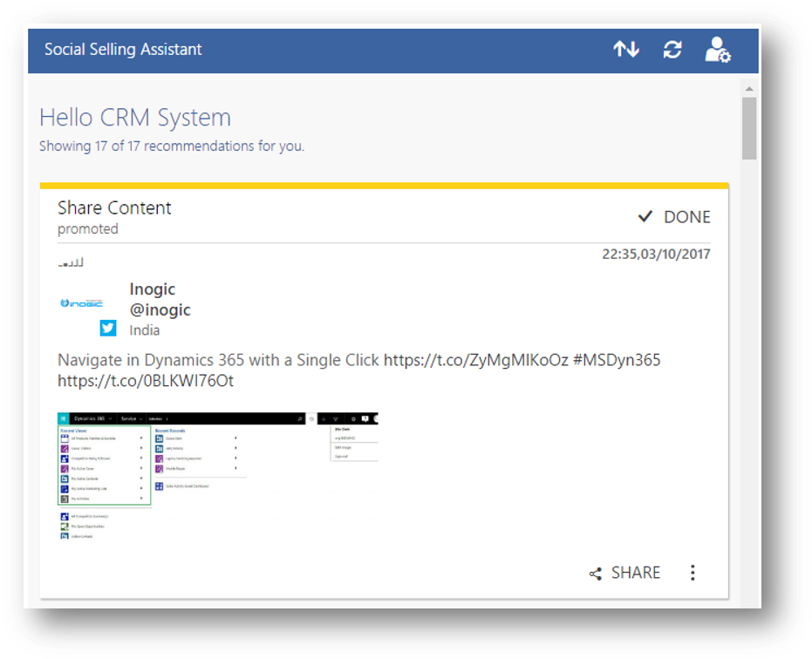This screenshot has height=659, width=812.
Task: Open the https://t.co/ZyMgMIKoOz link
Action: pyautogui.click(x=476, y=360)
